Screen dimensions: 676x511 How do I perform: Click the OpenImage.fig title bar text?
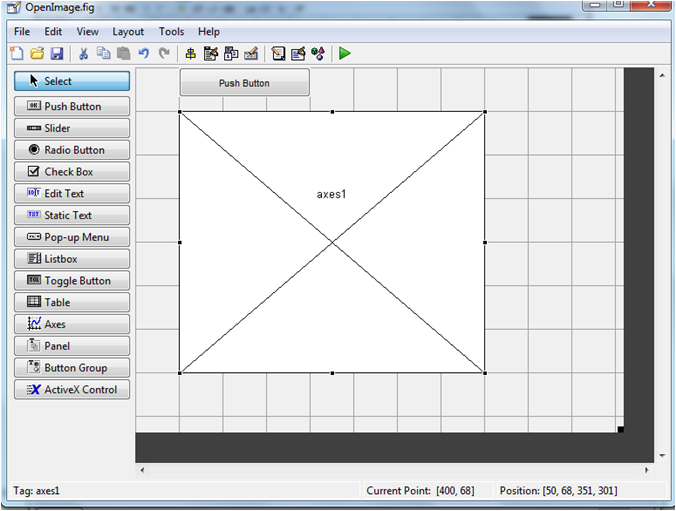59,7
